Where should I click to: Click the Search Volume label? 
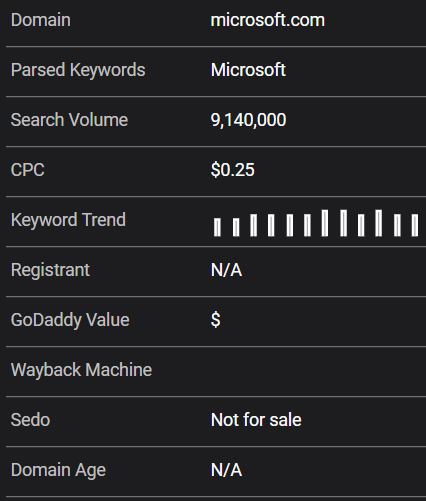(x=69, y=120)
